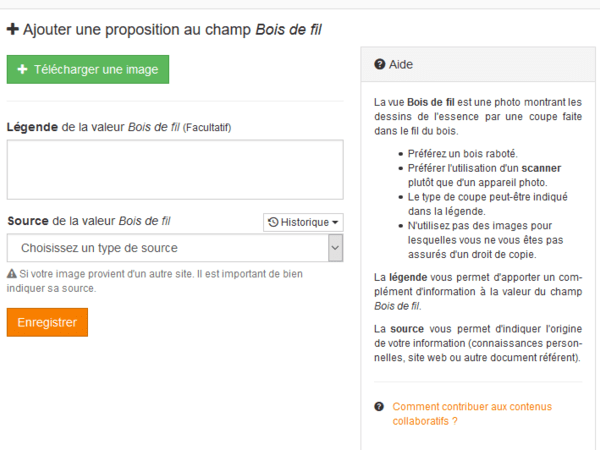Click the Historique clock icon
Screen dimensions: 600x450
[x=273, y=222]
